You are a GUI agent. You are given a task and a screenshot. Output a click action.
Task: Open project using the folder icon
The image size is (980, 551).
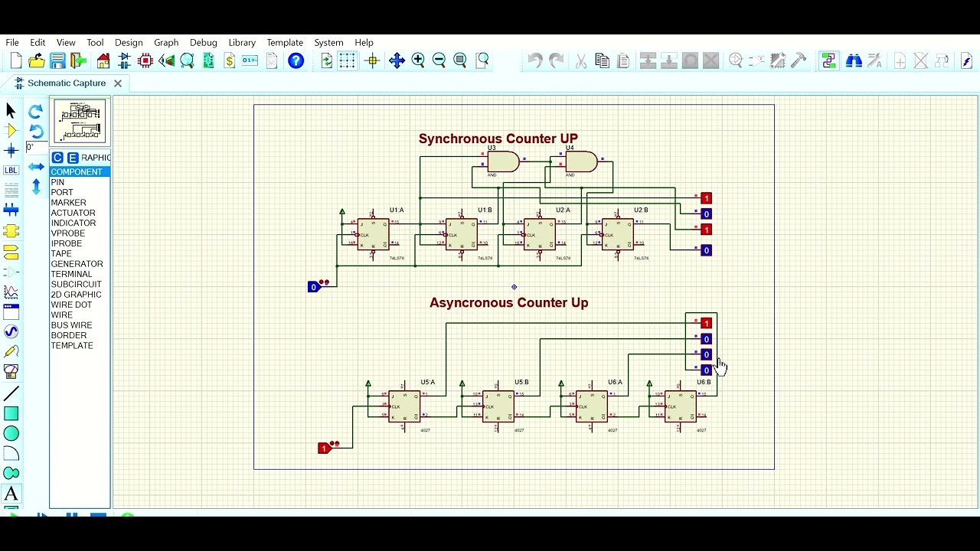(36, 61)
